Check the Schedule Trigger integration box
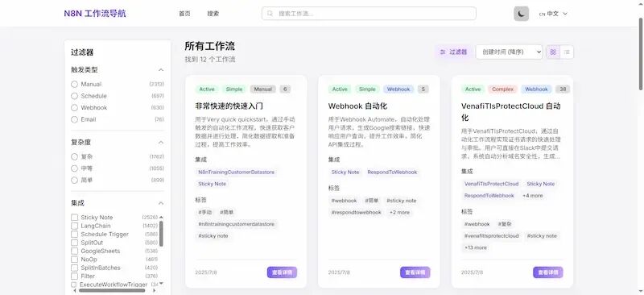 (74, 234)
